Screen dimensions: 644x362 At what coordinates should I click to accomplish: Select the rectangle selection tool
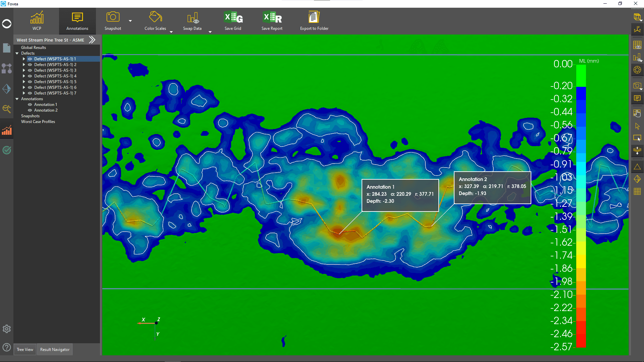(637, 138)
